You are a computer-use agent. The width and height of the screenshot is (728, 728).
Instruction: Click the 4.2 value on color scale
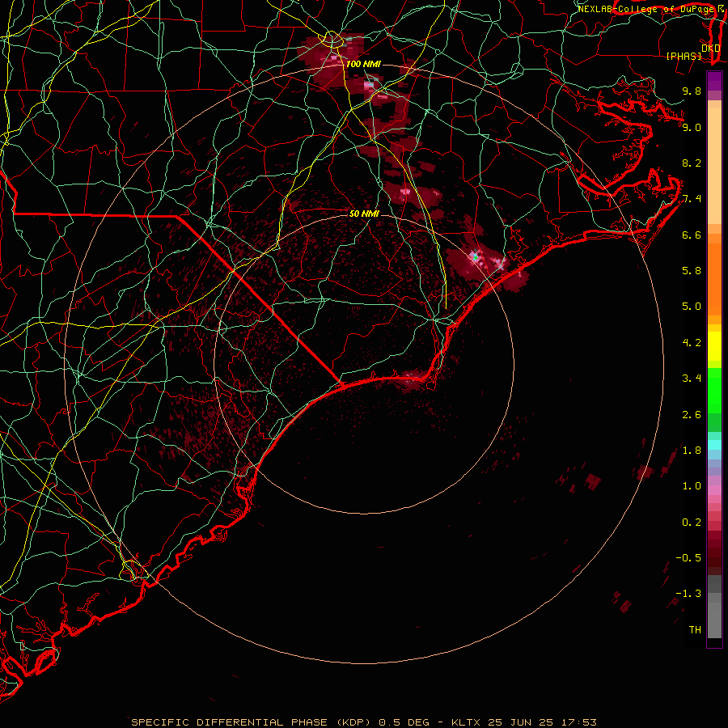692,343
